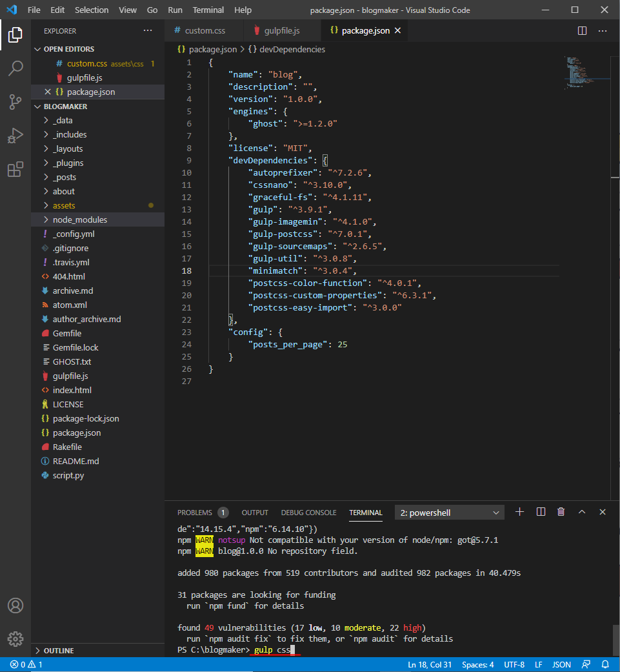Switch to the custom.css editor tab
The height and width of the screenshot is (672, 620).
point(204,30)
